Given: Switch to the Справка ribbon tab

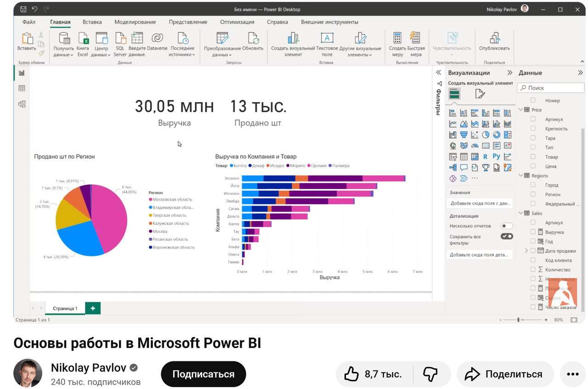Looking at the screenshot, I should (277, 22).
